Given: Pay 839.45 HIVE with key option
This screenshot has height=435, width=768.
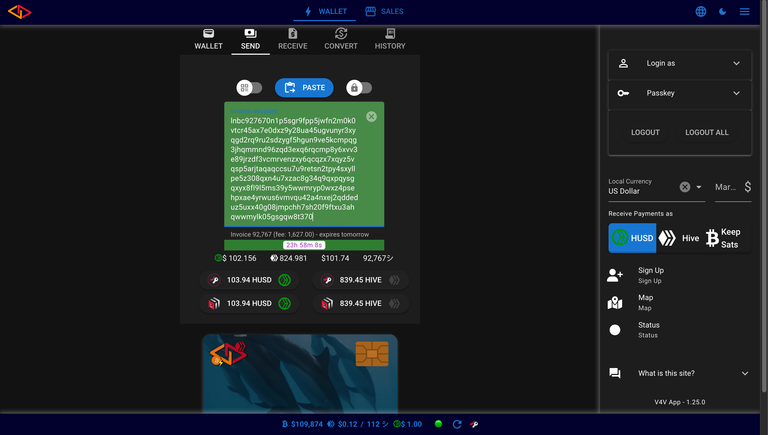Looking at the screenshot, I should pyautogui.click(x=360, y=280).
